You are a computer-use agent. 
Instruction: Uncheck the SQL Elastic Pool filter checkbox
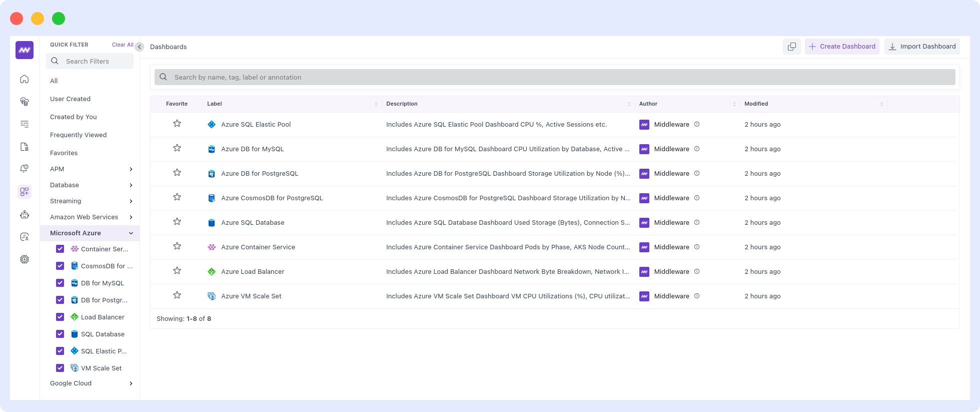(x=60, y=351)
